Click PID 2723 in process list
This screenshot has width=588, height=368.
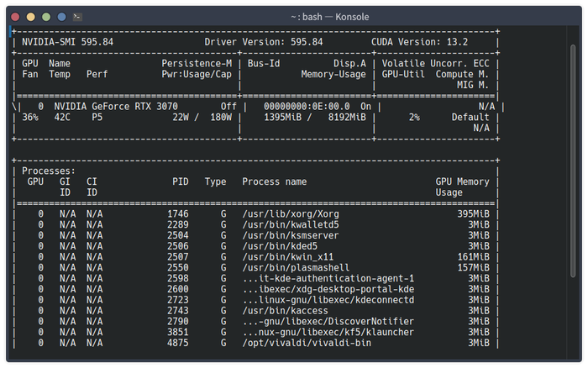point(178,300)
